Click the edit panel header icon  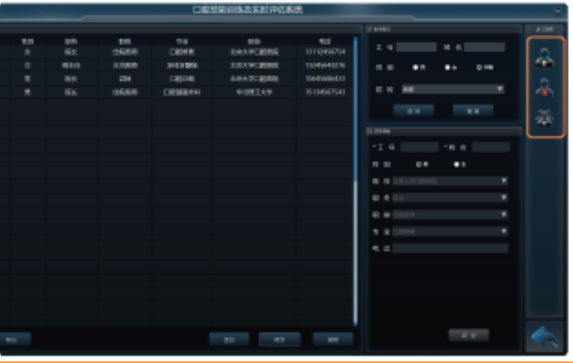coord(369,131)
